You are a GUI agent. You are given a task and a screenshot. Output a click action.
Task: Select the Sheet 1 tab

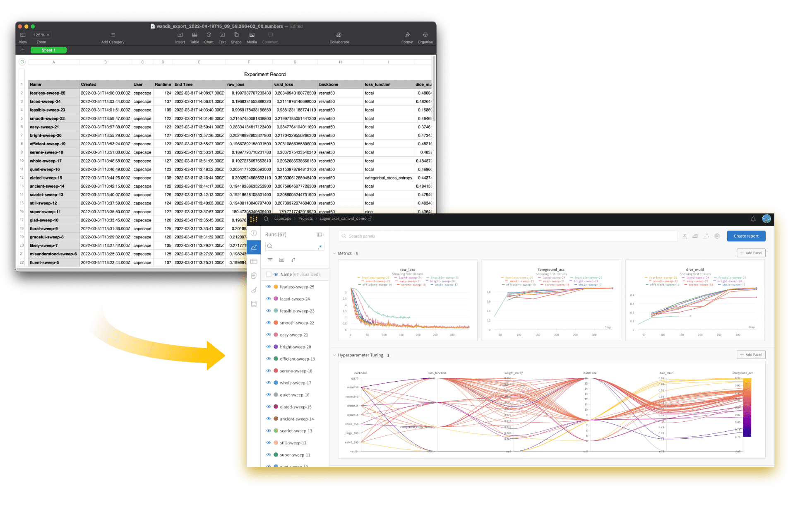click(48, 50)
